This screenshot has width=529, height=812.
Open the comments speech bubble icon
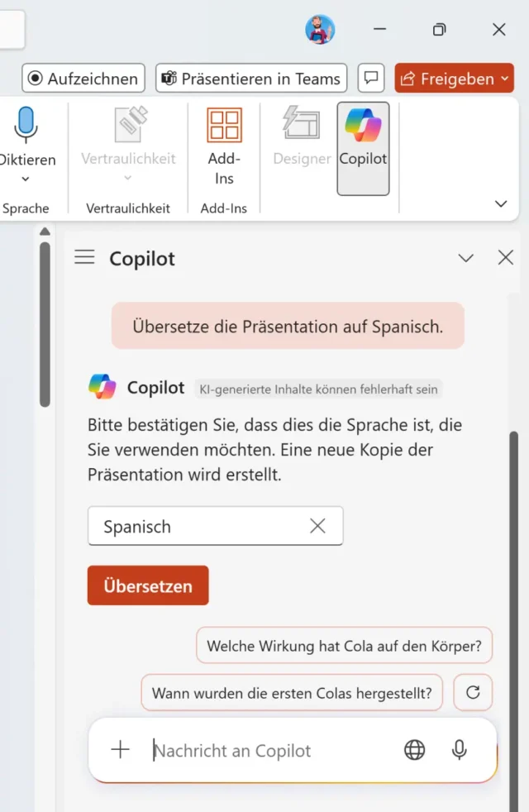371,79
